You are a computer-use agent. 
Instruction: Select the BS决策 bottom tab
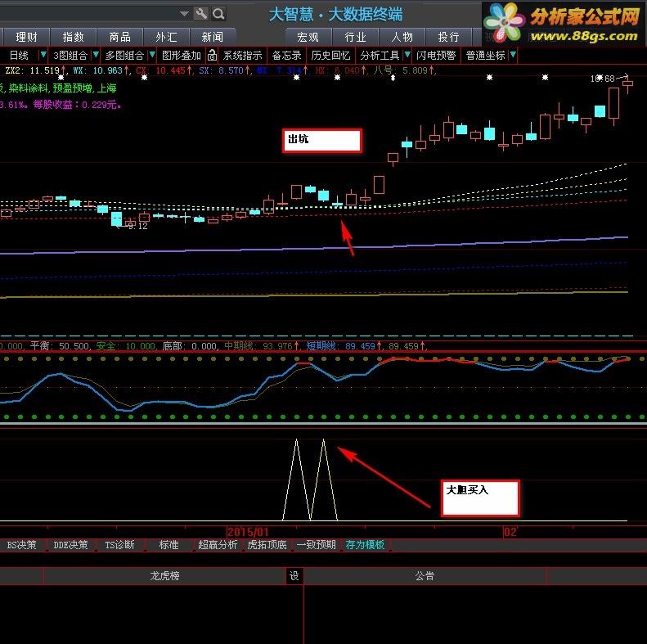21,545
